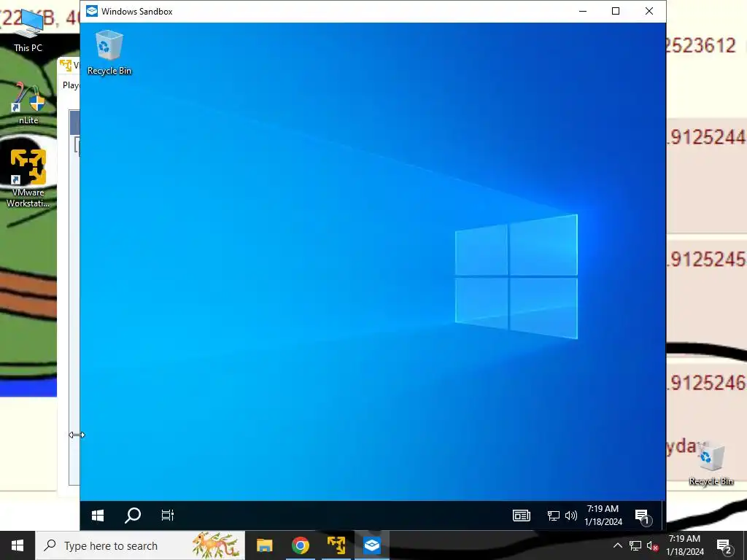Screen dimensions: 747x560
Task: Open File Explorer from the host taskbar
Action: 264,545
